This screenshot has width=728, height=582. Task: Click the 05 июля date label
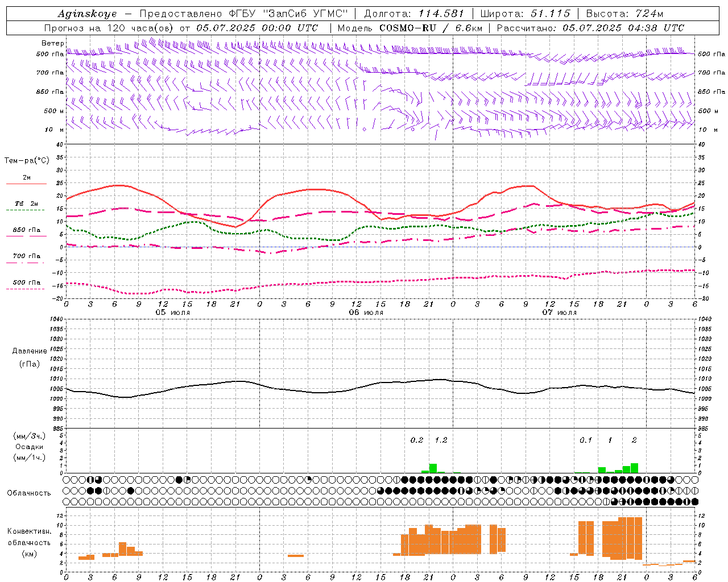click(173, 313)
